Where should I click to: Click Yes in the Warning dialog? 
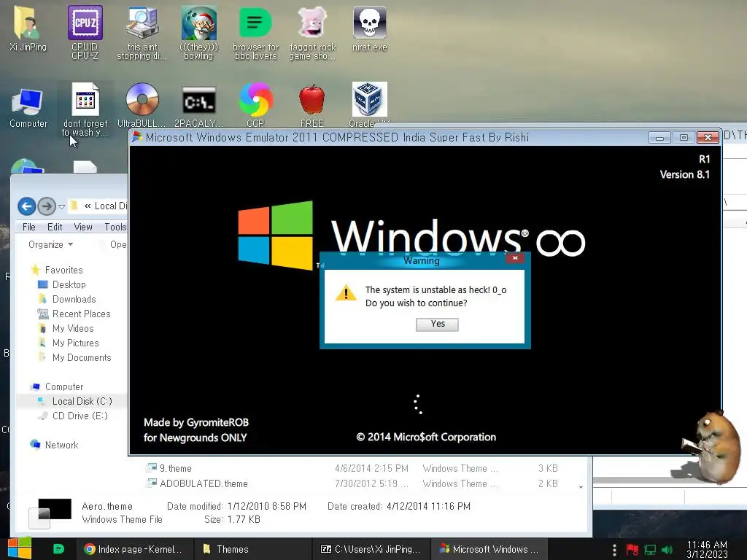(x=438, y=324)
